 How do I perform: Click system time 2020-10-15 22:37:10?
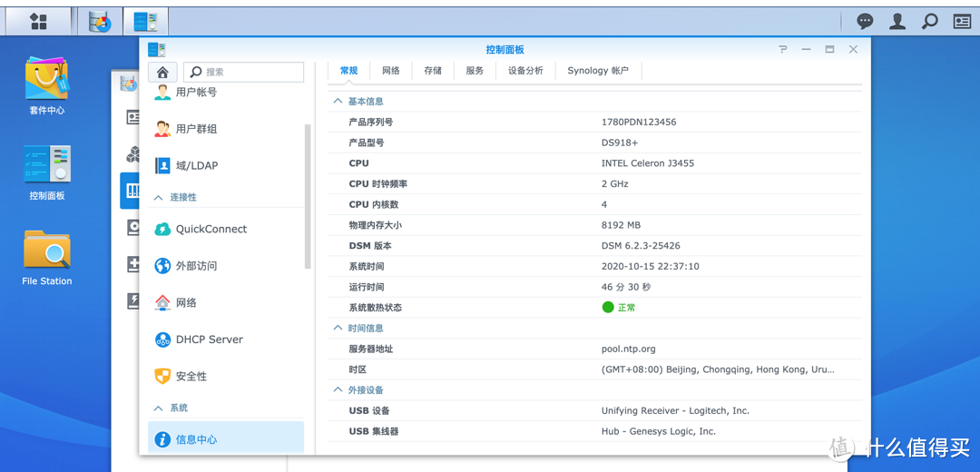(x=650, y=266)
